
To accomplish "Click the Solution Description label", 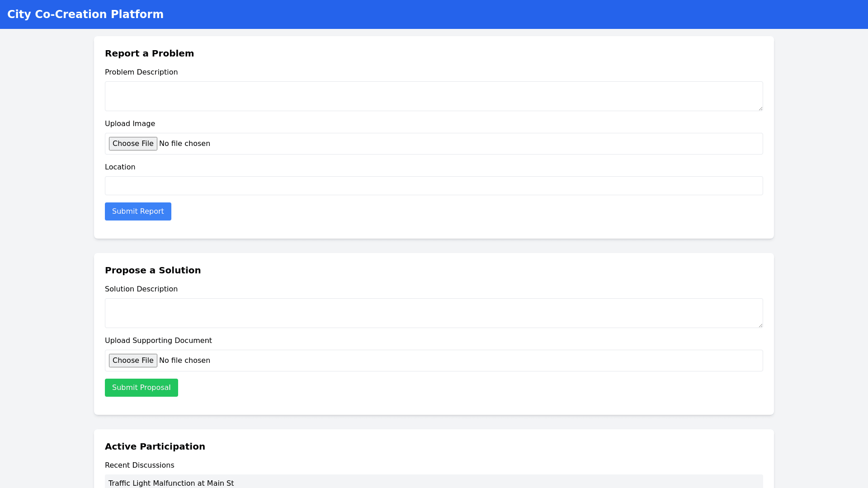I will [141, 289].
